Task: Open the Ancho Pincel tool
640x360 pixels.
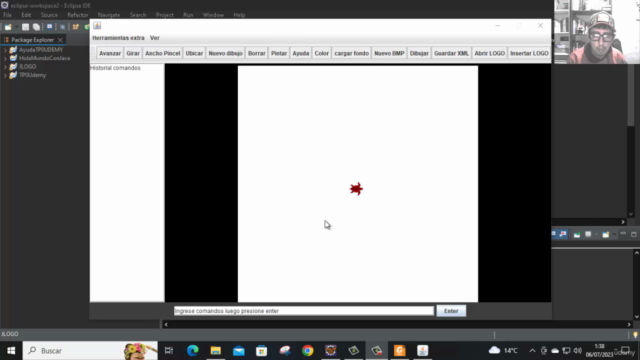Action: coord(162,53)
